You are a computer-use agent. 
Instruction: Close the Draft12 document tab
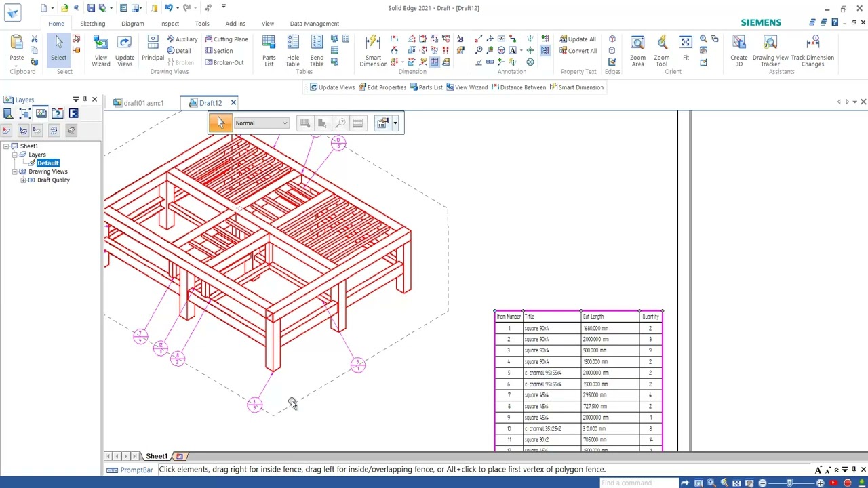(x=233, y=103)
